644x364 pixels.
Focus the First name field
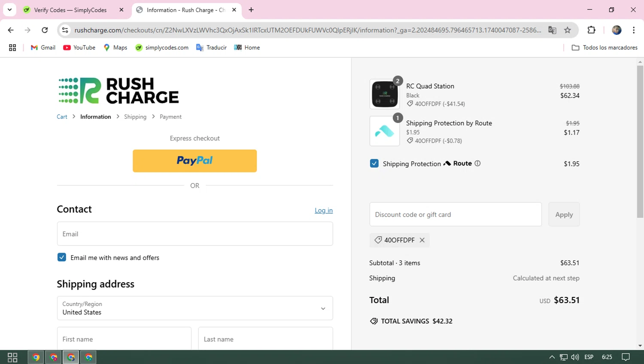pos(124,339)
